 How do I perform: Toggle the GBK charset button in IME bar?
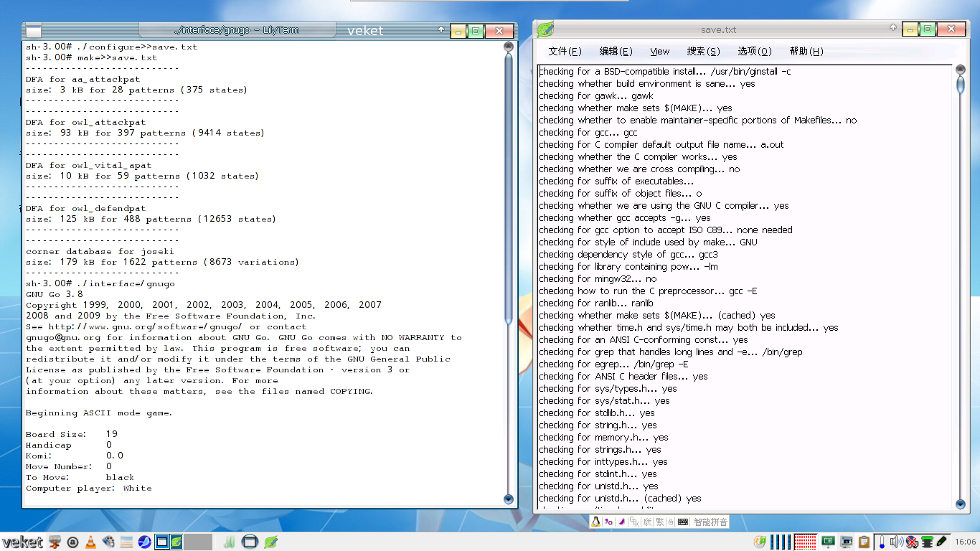click(634, 522)
